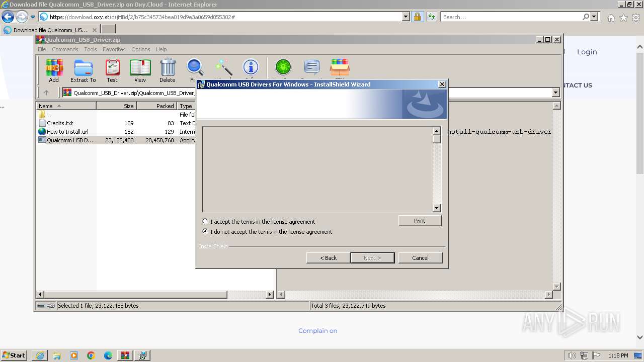The width and height of the screenshot is (644, 362).
Task: Click Internet Explorer forward arrow
Action: tap(22, 17)
